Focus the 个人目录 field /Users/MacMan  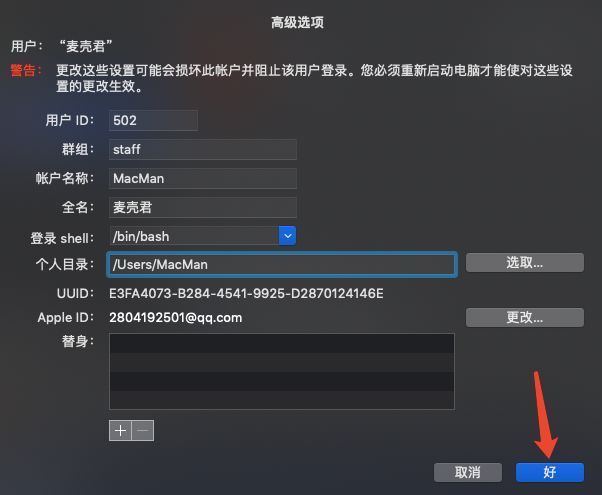point(282,265)
